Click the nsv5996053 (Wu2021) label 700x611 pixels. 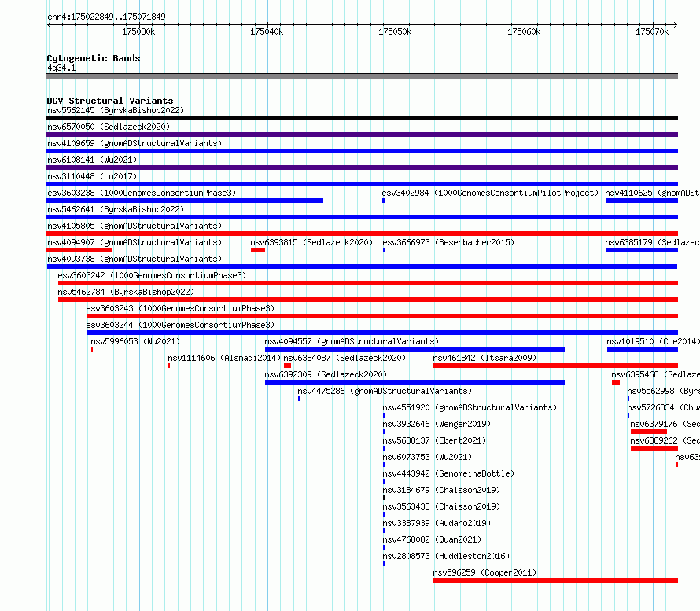pyautogui.click(x=135, y=341)
